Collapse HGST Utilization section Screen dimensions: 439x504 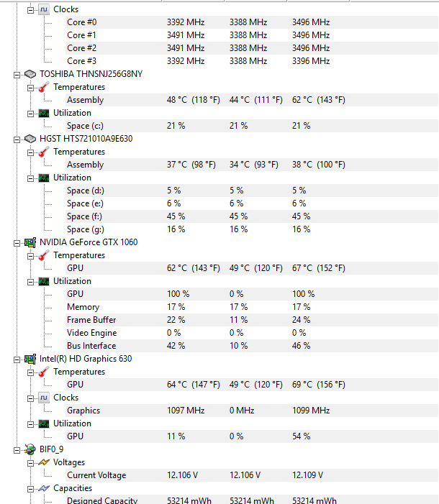pos(30,178)
